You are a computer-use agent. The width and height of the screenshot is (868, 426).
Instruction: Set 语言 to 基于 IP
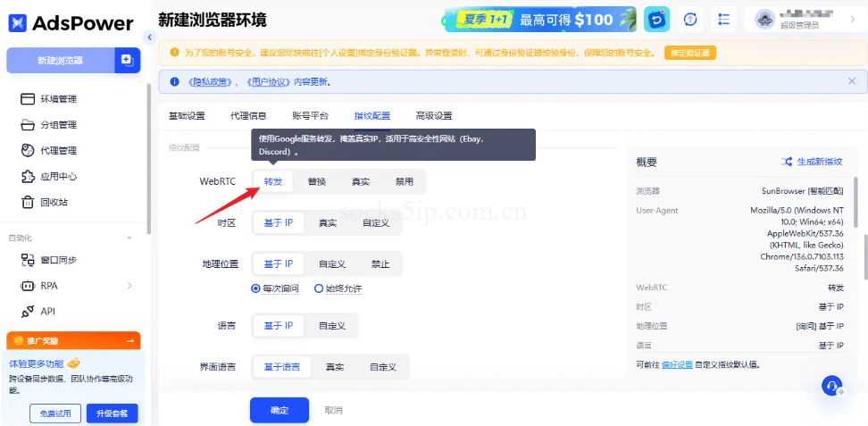(279, 326)
